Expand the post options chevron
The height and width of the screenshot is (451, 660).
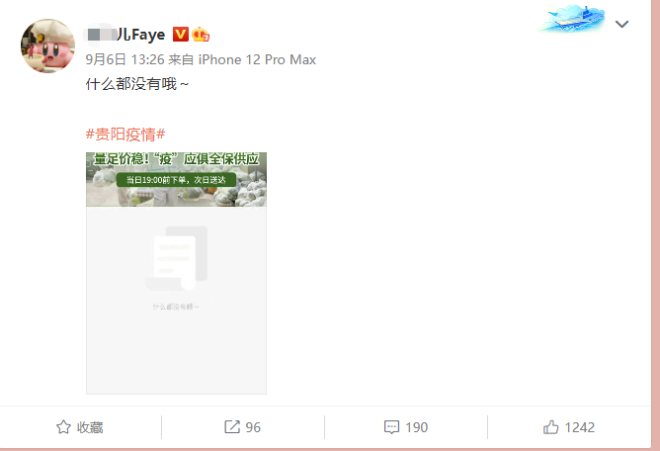click(622, 24)
